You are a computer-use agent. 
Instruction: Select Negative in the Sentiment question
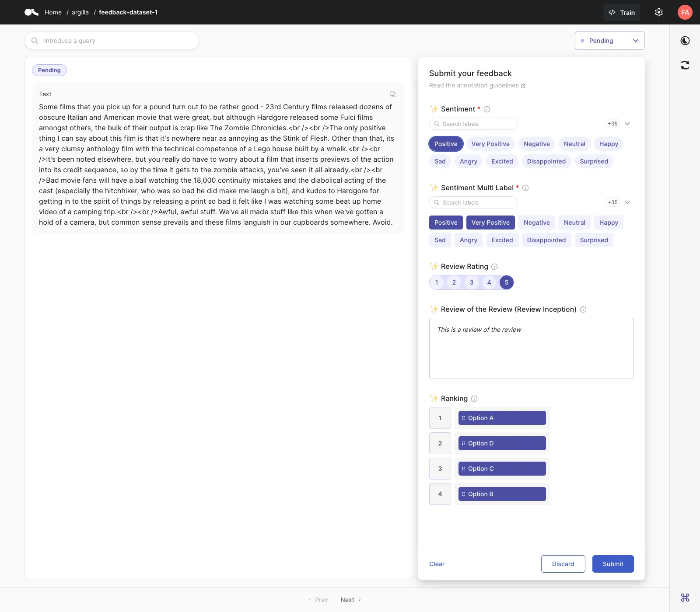pos(537,144)
